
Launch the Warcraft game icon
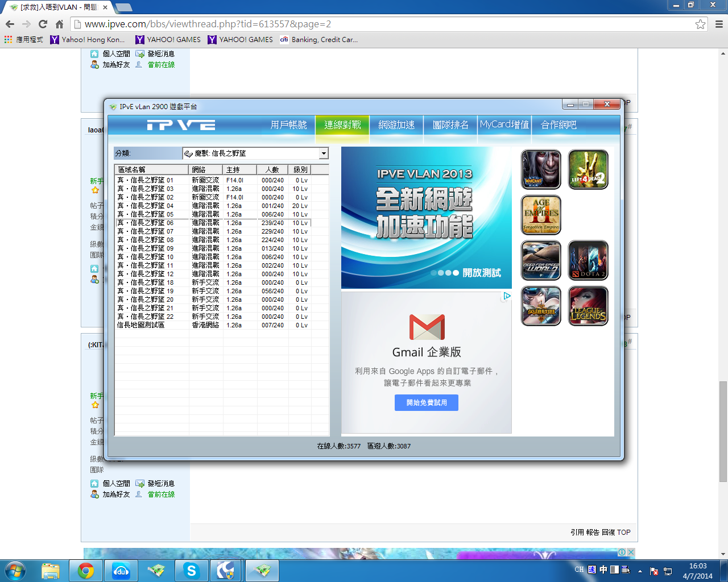tap(541, 169)
